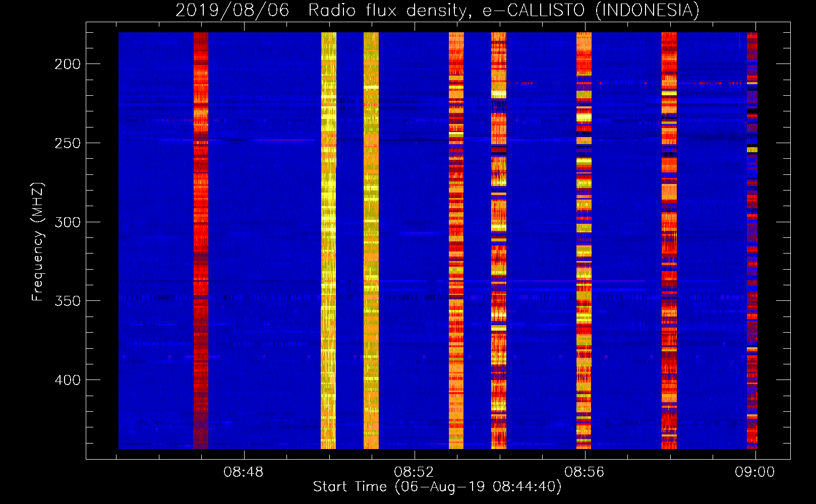Click the 300 frequency tick label

(68, 222)
